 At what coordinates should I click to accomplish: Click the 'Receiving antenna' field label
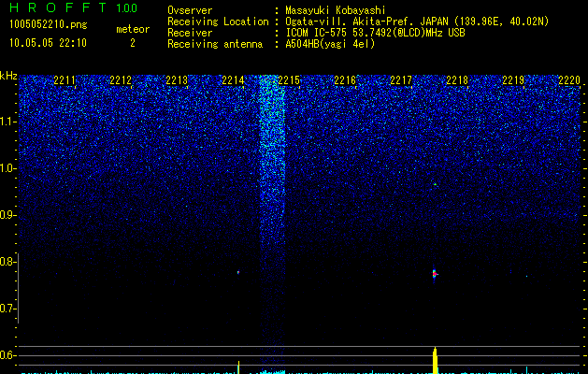coord(215,44)
